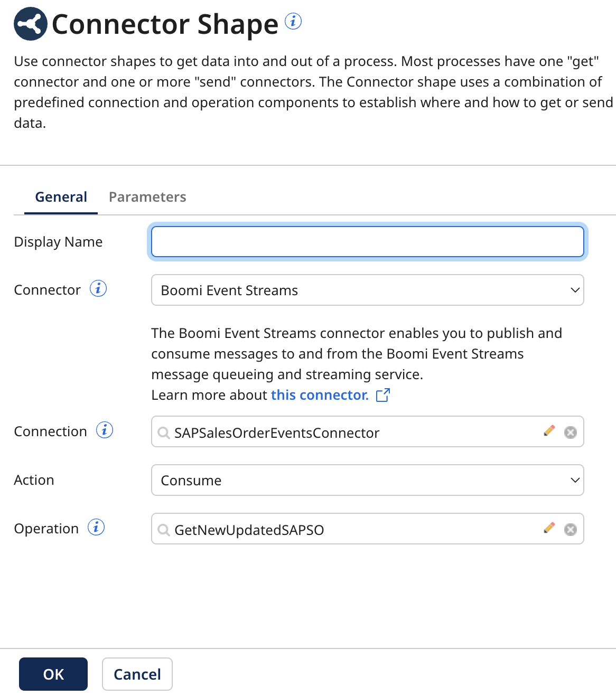Image resolution: width=616 pixels, height=696 pixels.
Task: Select the General tab
Action: coord(61,196)
